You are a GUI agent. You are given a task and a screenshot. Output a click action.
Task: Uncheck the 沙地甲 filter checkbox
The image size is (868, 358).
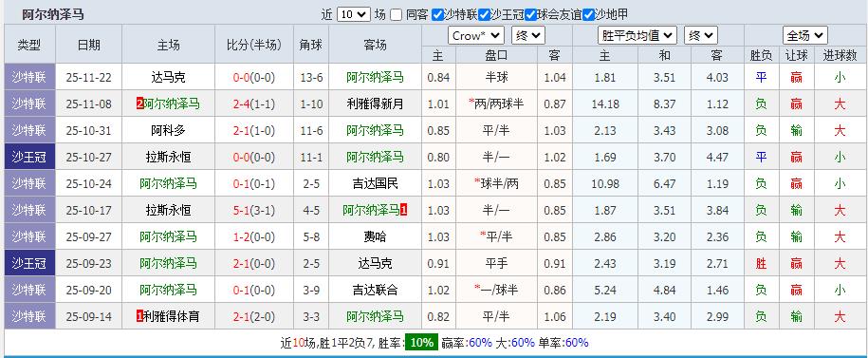(588, 14)
